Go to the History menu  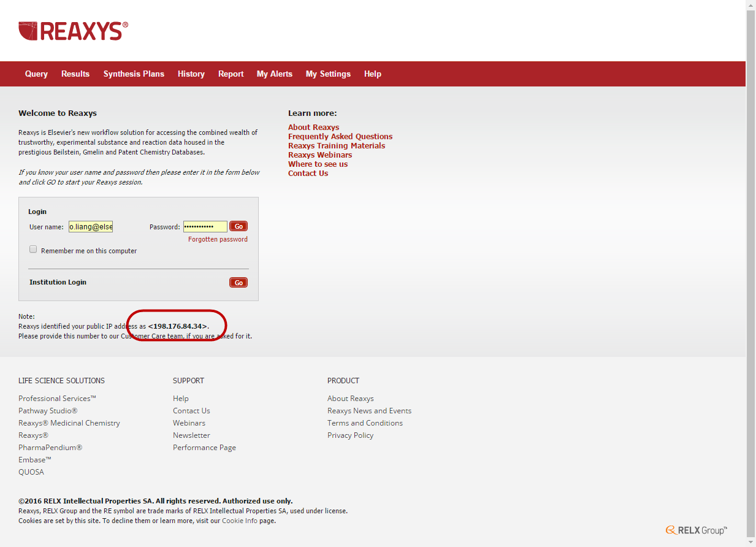pyautogui.click(x=191, y=74)
